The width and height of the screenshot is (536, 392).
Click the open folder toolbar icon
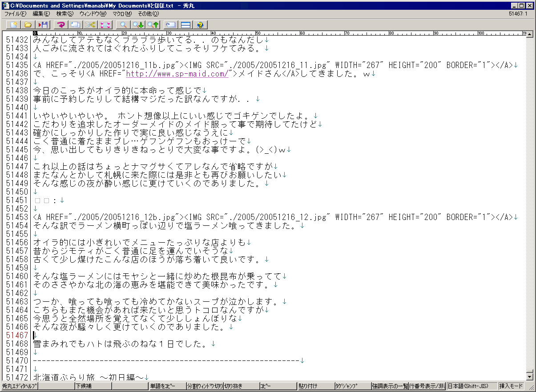click(28, 25)
